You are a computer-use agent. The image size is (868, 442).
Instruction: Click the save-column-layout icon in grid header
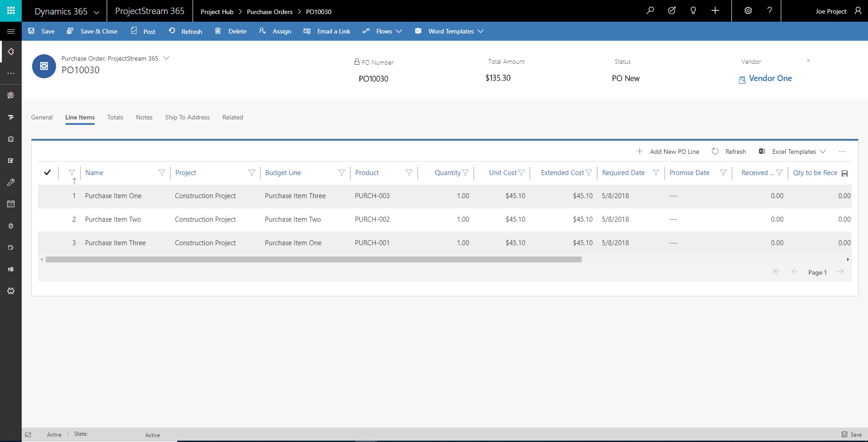[844, 173]
